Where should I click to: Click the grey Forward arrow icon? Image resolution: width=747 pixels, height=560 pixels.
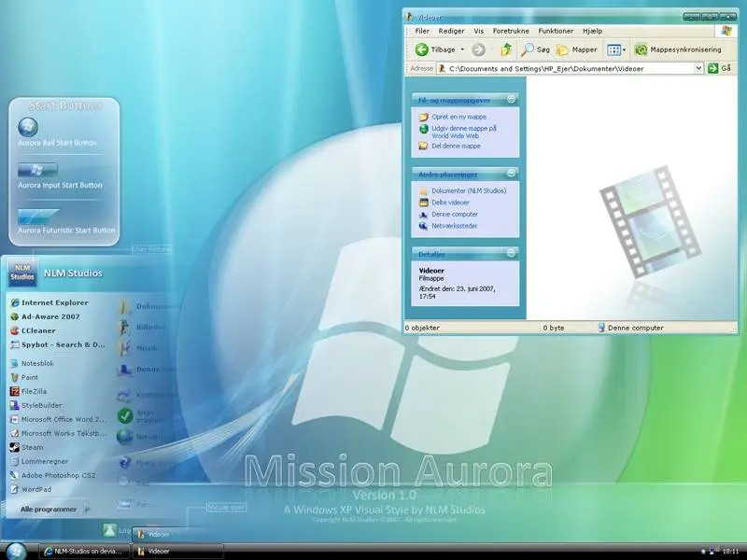[x=478, y=49]
